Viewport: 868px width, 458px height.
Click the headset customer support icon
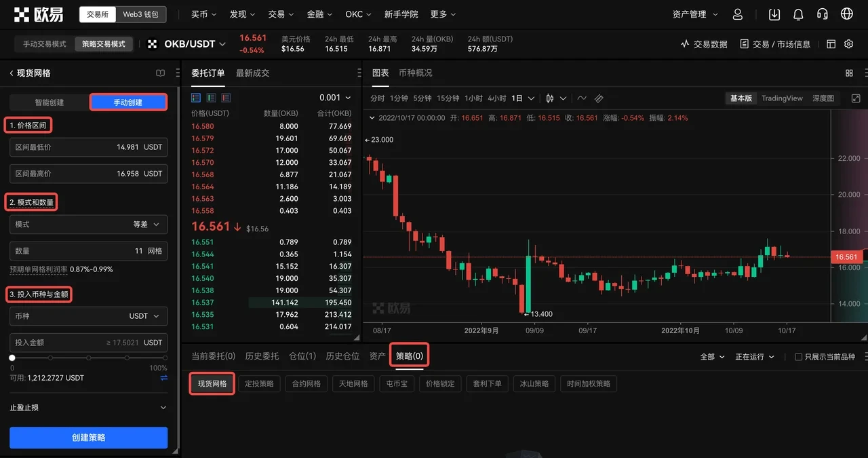coord(823,14)
